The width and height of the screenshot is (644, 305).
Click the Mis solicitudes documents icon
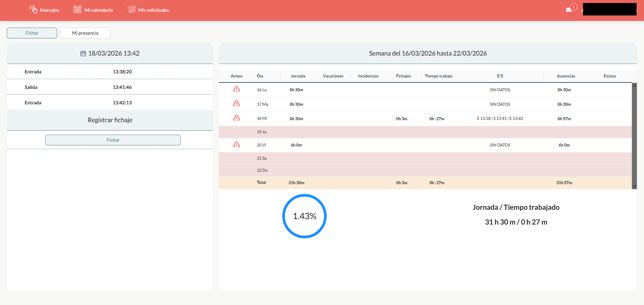pos(131,9)
